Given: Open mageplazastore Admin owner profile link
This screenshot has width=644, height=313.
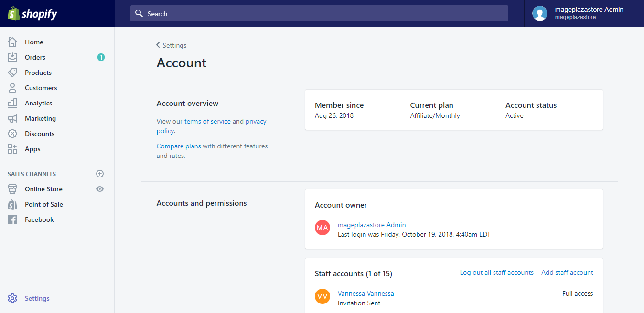Looking at the screenshot, I should tap(372, 225).
